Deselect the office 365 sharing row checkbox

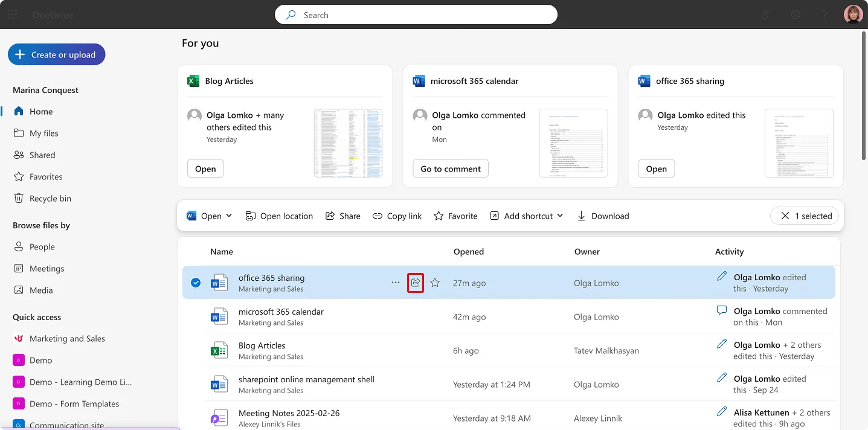[195, 282]
